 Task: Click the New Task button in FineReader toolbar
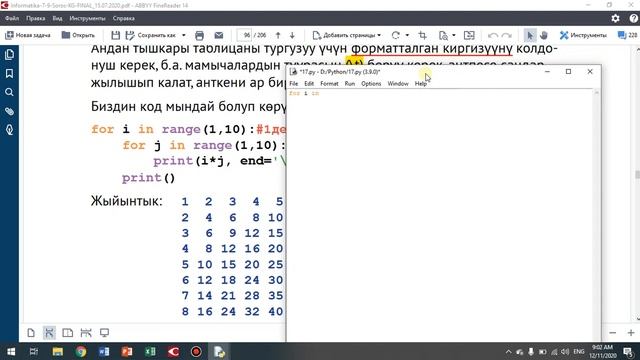tap(27, 36)
